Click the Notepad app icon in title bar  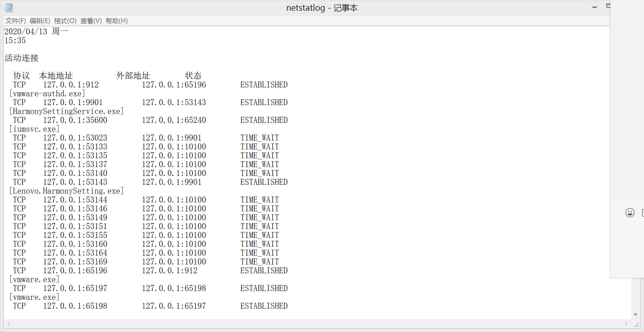click(9, 8)
